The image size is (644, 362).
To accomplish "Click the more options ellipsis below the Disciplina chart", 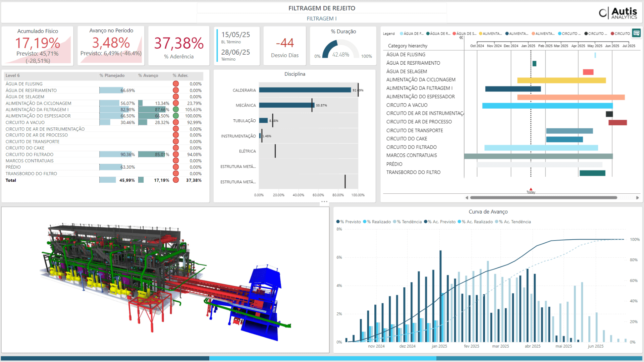I will (324, 201).
